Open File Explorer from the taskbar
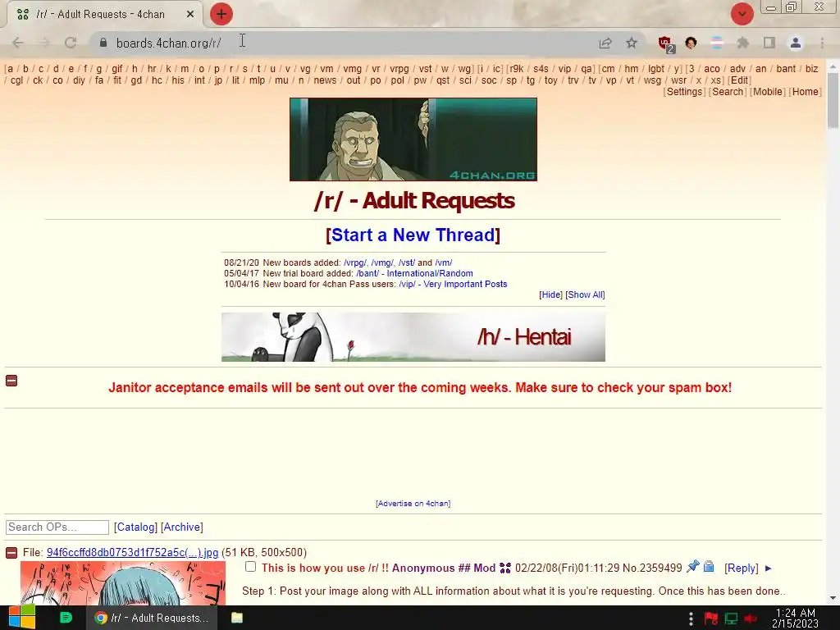Image resolution: width=840 pixels, height=630 pixels. pyautogui.click(x=237, y=618)
